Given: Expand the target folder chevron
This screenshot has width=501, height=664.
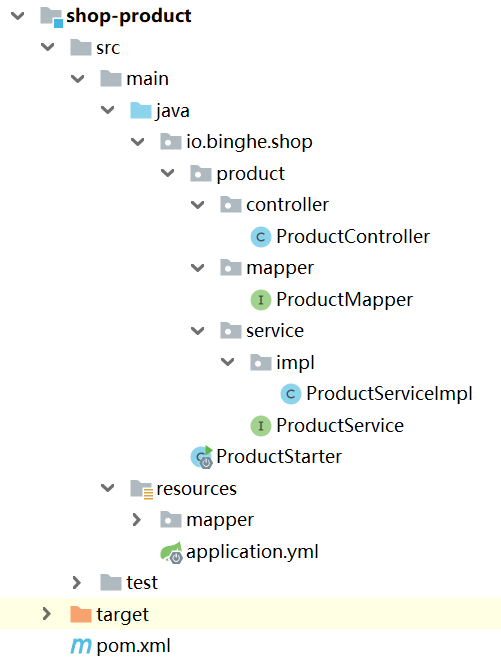Looking at the screenshot, I should (x=47, y=614).
